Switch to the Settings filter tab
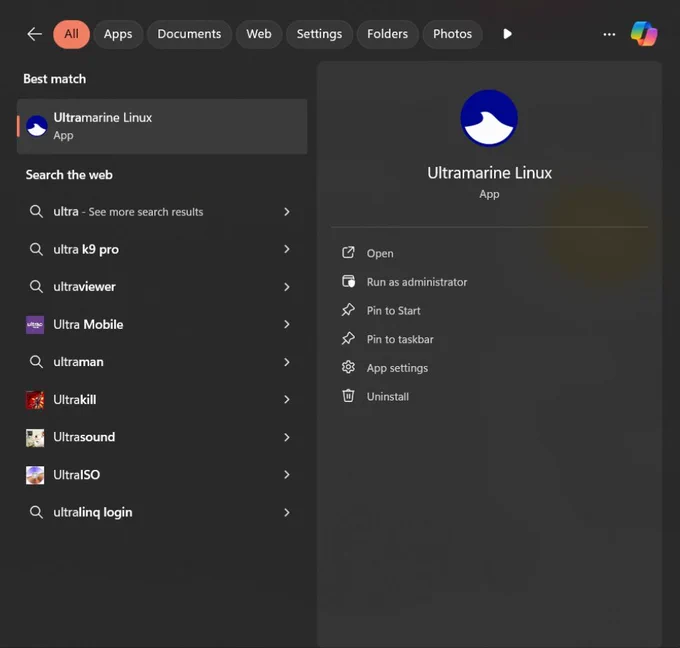 (x=319, y=34)
